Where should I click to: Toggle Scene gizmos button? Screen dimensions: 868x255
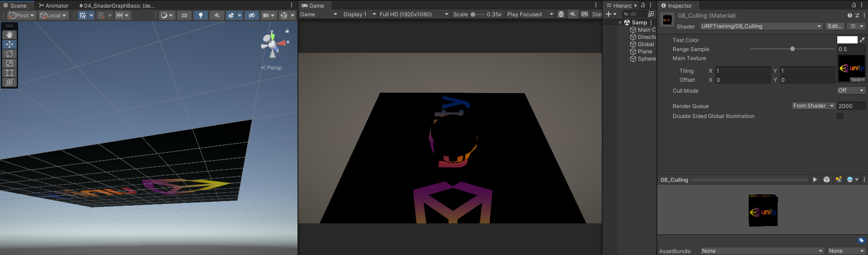(284, 15)
